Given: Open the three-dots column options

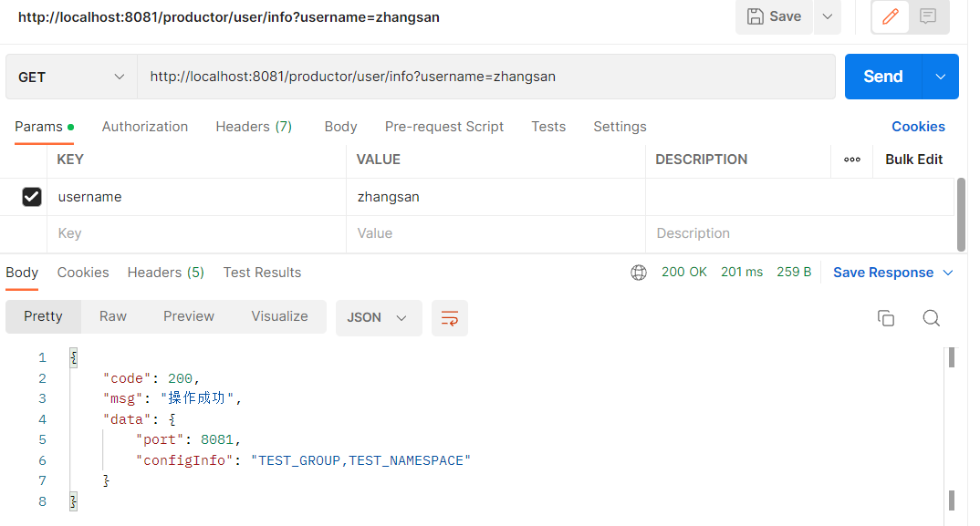Looking at the screenshot, I should pos(852,160).
